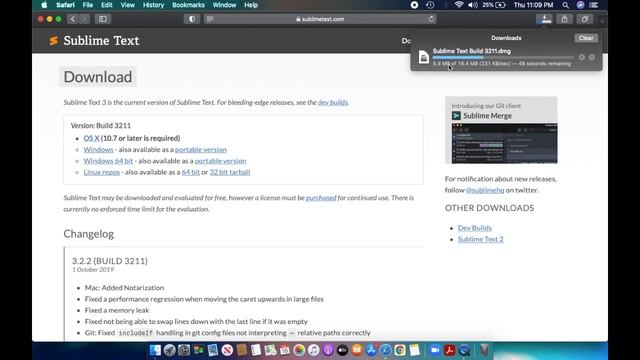Open Spotlight search in menu bar
Viewport: 640px width, 360px height.
point(565,5)
